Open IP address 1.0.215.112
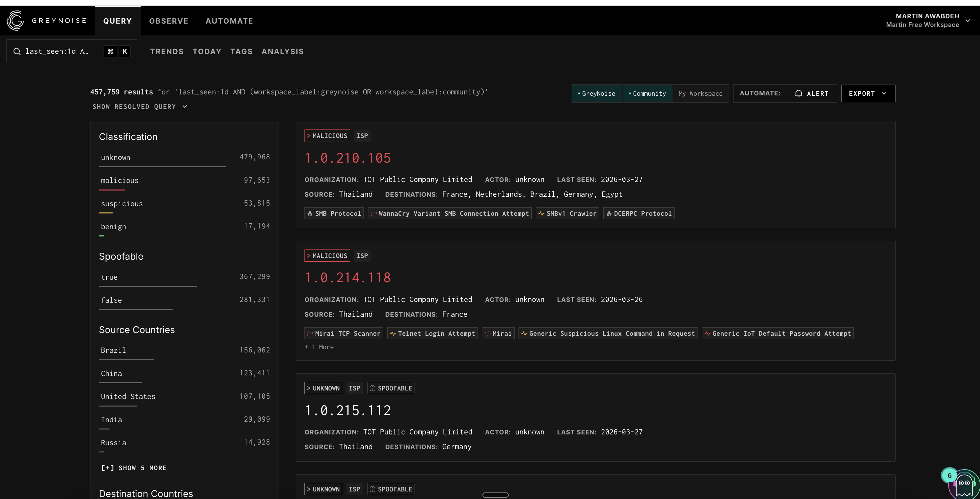980x499 pixels. pos(348,410)
